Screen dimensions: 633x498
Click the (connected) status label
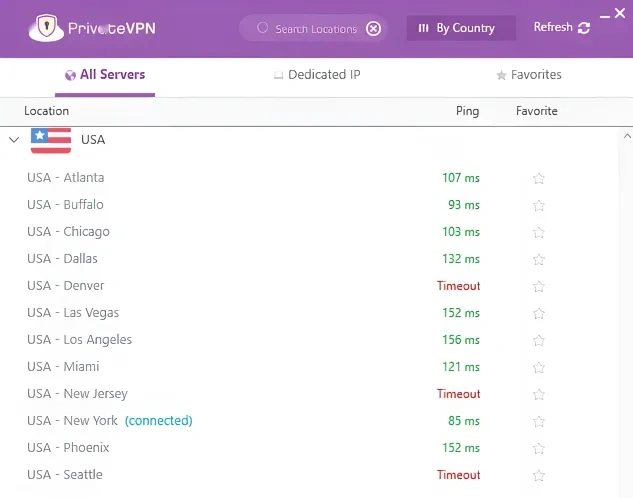point(159,421)
